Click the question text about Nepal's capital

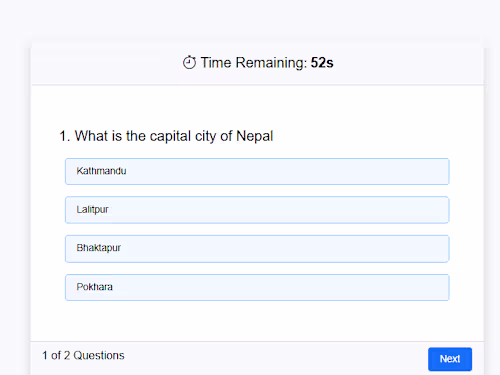(x=166, y=136)
